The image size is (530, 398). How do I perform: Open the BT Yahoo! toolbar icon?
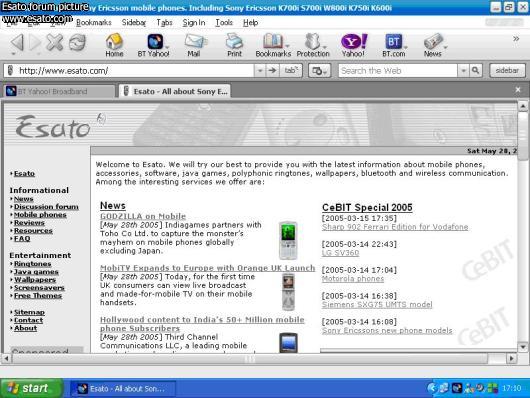coord(154,45)
